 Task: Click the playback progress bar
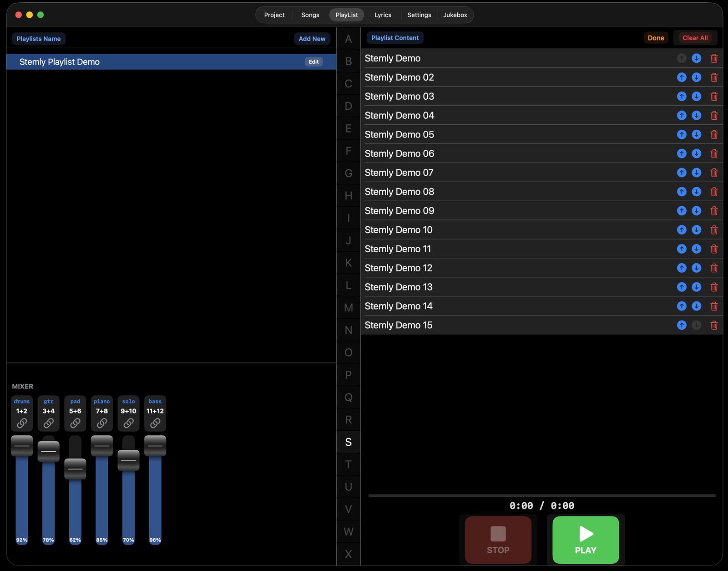click(542, 495)
